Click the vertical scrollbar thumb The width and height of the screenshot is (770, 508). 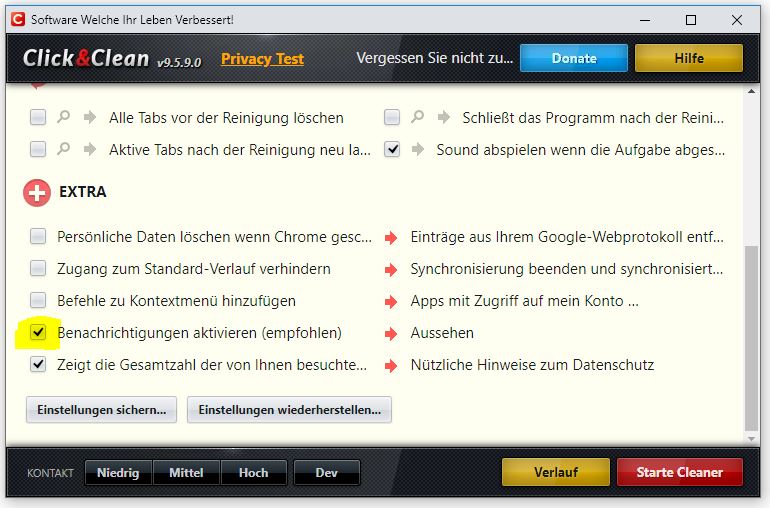(751, 338)
